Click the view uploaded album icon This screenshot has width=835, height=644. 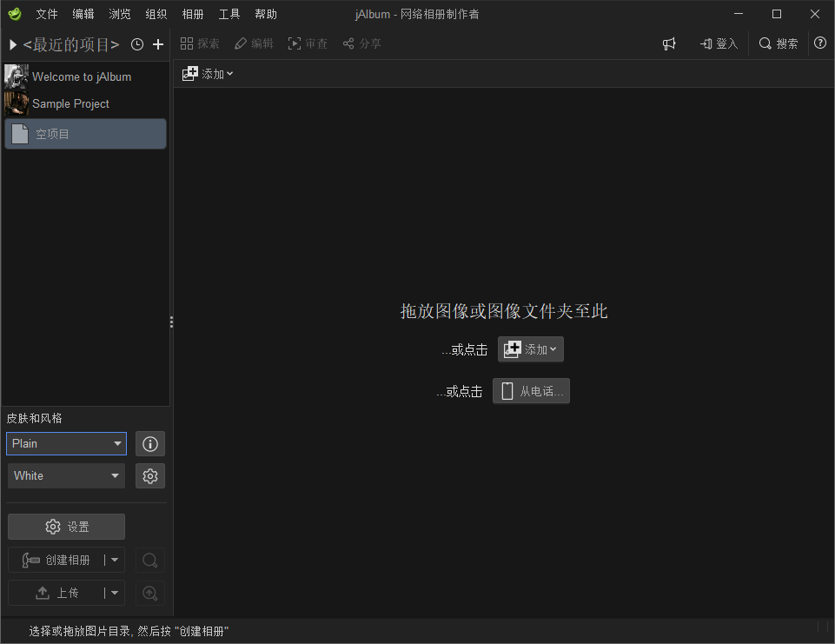click(150, 594)
